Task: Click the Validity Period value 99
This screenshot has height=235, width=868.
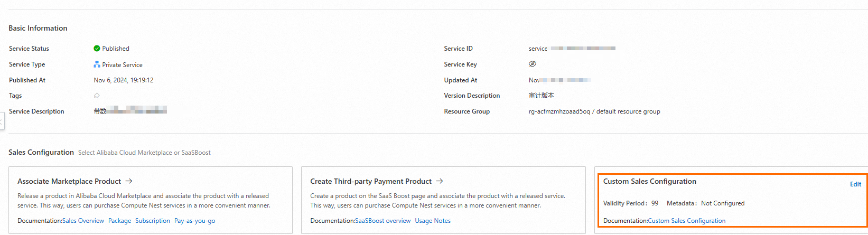Action: pyautogui.click(x=655, y=203)
